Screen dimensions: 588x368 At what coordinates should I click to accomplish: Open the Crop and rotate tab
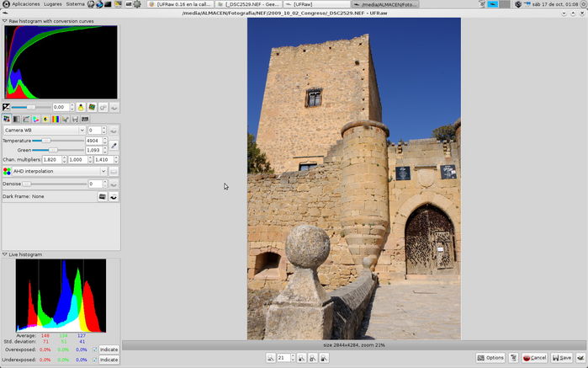click(x=66, y=119)
